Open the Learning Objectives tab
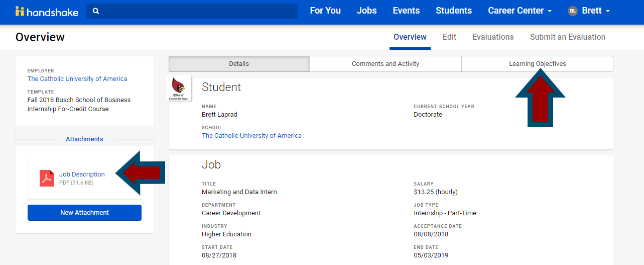 tap(538, 64)
